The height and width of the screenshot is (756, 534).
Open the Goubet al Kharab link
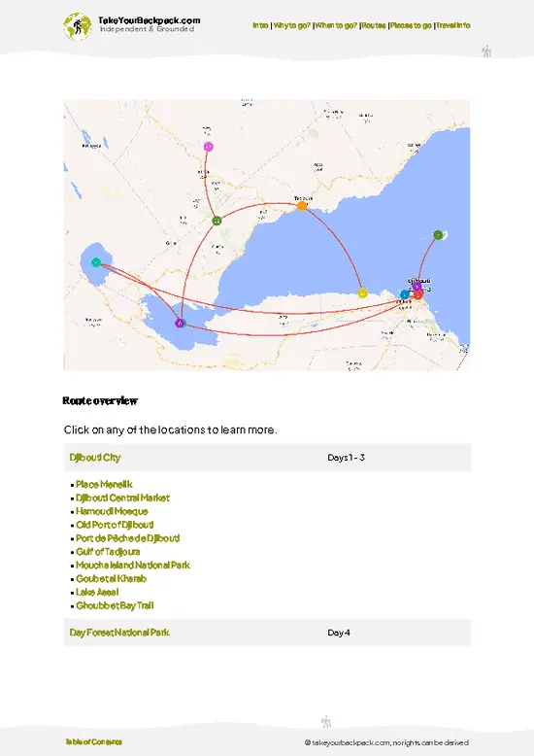[x=111, y=578]
